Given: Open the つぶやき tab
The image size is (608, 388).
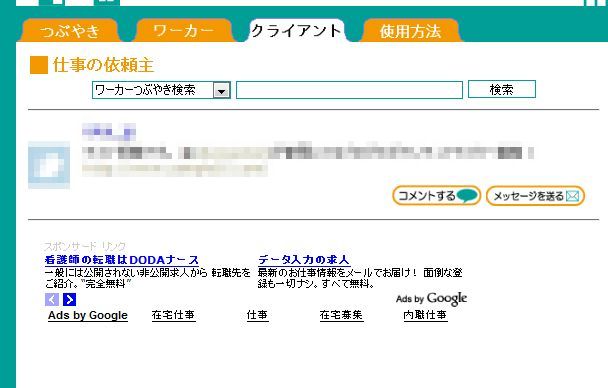Looking at the screenshot, I should [69, 30].
